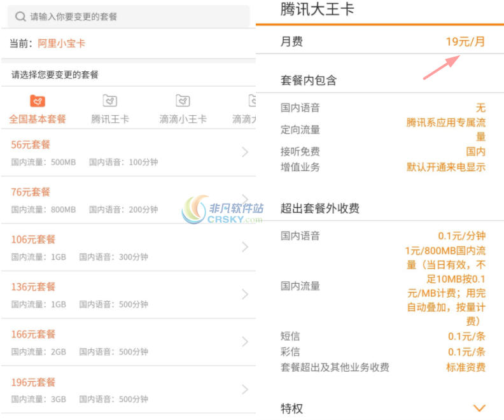Expand the 136元套餐 details arrow
Image resolution: width=504 pixels, height=420 pixels.
coord(245,295)
